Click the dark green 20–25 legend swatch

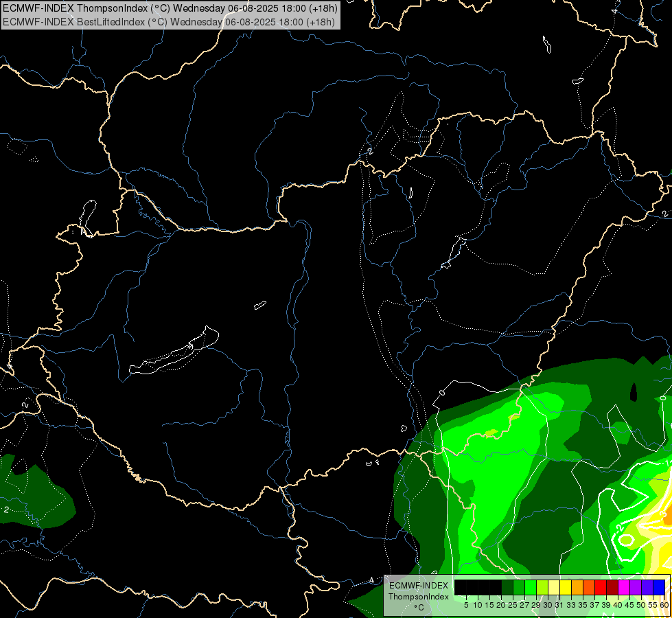click(x=507, y=587)
